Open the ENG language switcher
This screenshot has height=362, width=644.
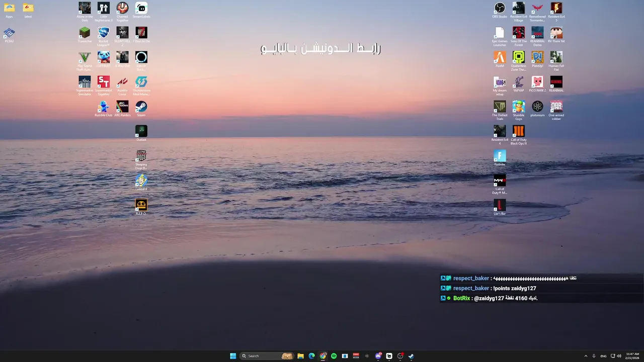coord(603,356)
